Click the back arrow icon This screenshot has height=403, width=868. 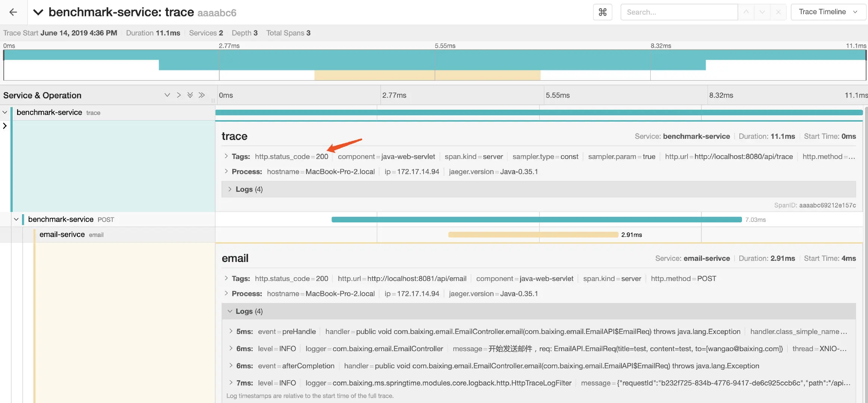[13, 12]
